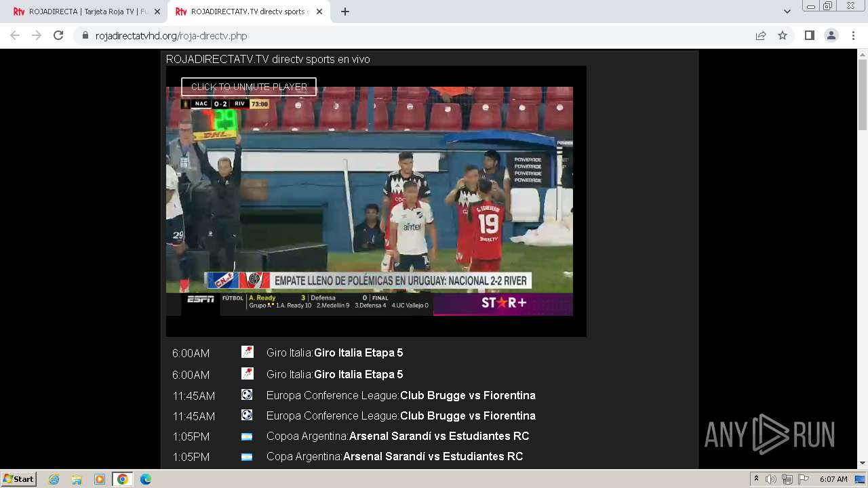
Task: Click the Chrome taskbar icon
Action: click(123, 479)
